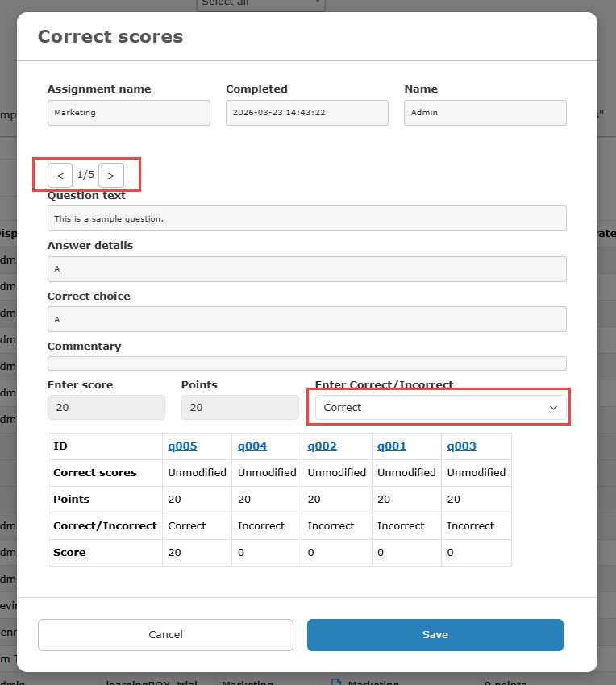The width and height of the screenshot is (616, 685).
Task: Select the Correct choice field
Action: pyautogui.click(x=306, y=319)
